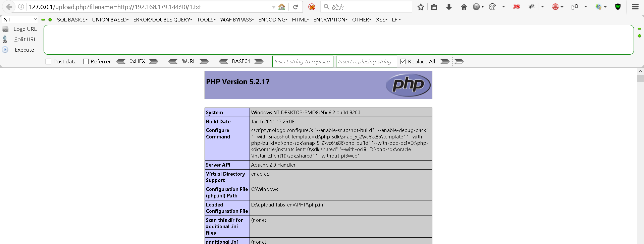The width and height of the screenshot is (644, 244).
Task: Open the ENCODING menu
Action: pyautogui.click(x=273, y=19)
